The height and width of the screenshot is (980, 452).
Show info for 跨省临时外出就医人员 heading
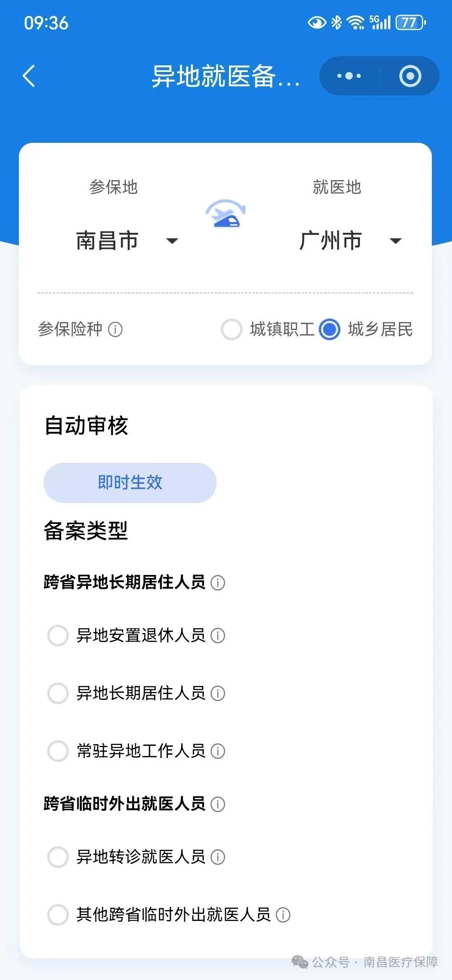pos(218,804)
